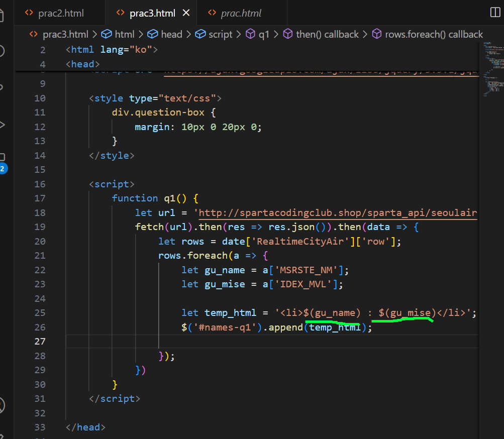This screenshot has width=504, height=439.
Task: Click 'RealtimeCityAir' string
Action: (x=300, y=242)
